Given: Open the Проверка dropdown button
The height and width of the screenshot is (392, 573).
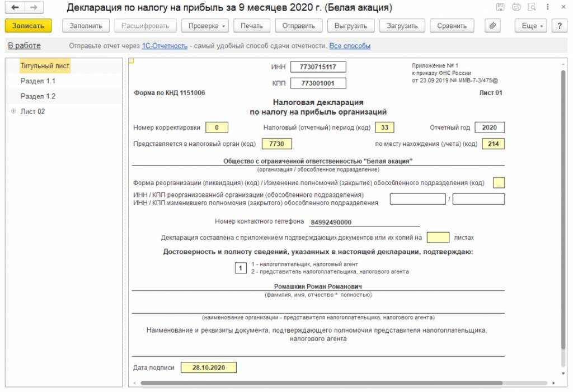Looking at the screenshot, I should [x=208, y=26].
